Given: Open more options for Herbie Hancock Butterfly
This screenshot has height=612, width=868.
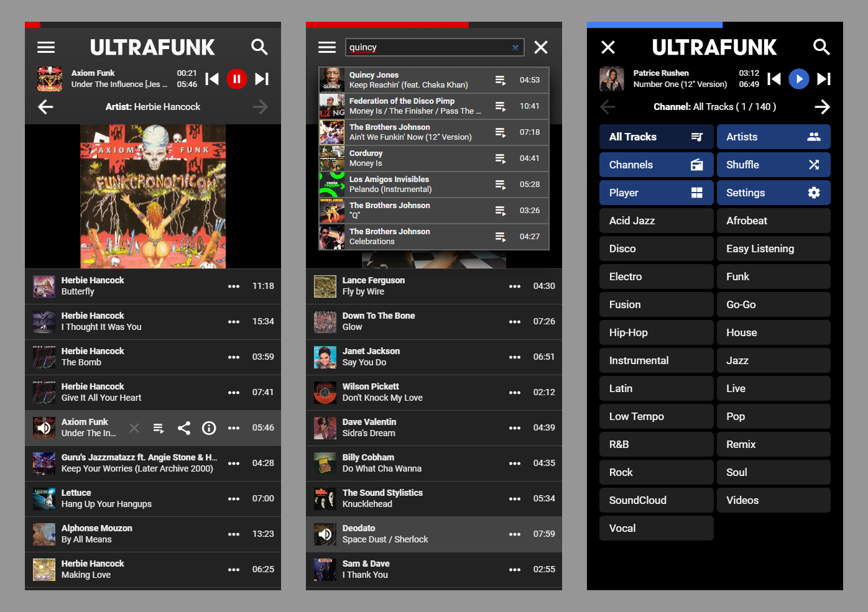Looking at the screenshot, I should click(x=234, y=286).
